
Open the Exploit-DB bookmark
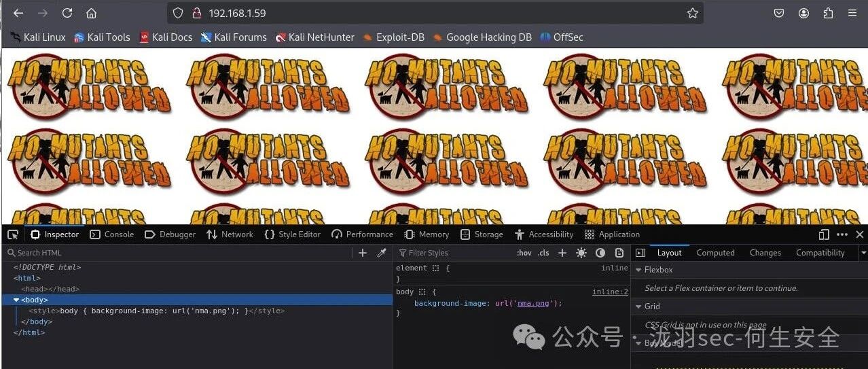[x=394, y=37]
